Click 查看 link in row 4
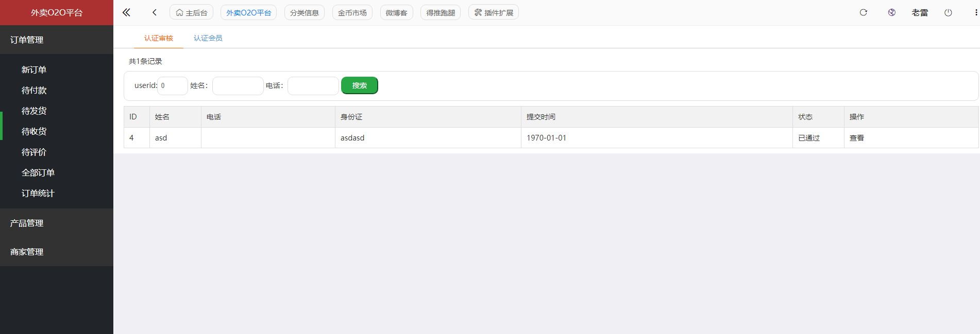The height and width of the screenshot is (334, 980). 856,138
